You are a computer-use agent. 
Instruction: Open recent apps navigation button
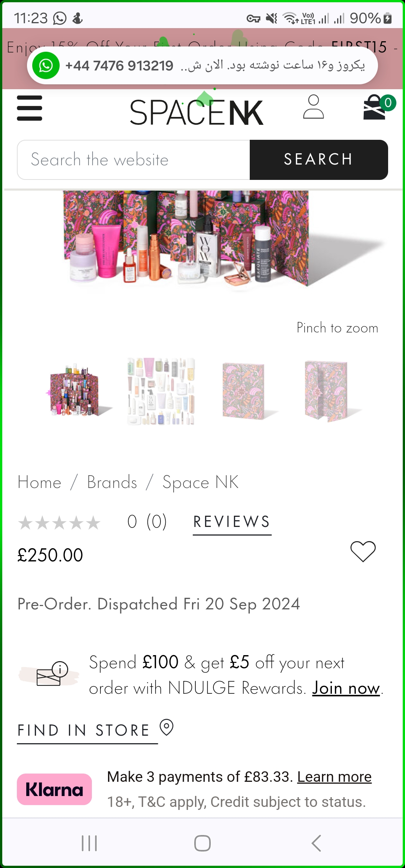tap(89, 843)
